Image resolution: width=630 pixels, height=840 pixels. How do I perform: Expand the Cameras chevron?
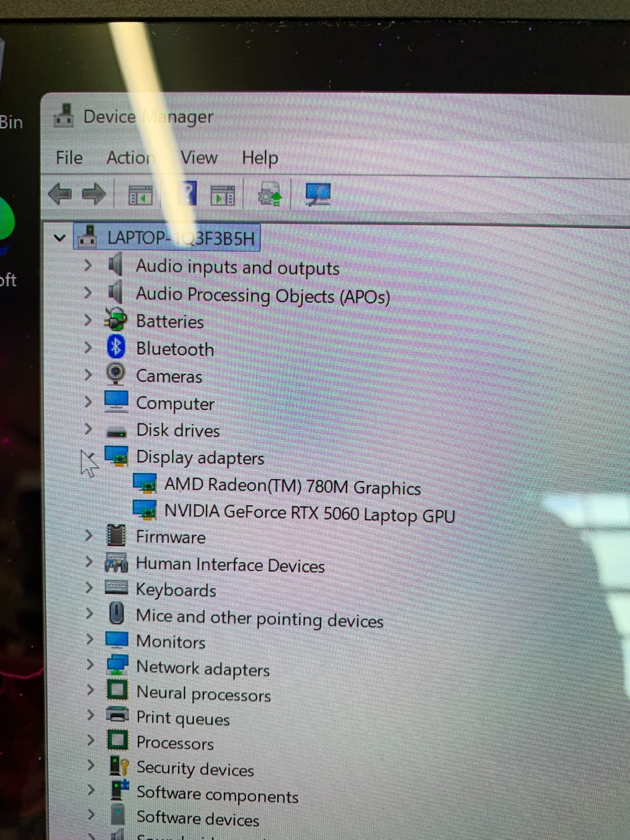pyautogui.click(x=88, y=374)
